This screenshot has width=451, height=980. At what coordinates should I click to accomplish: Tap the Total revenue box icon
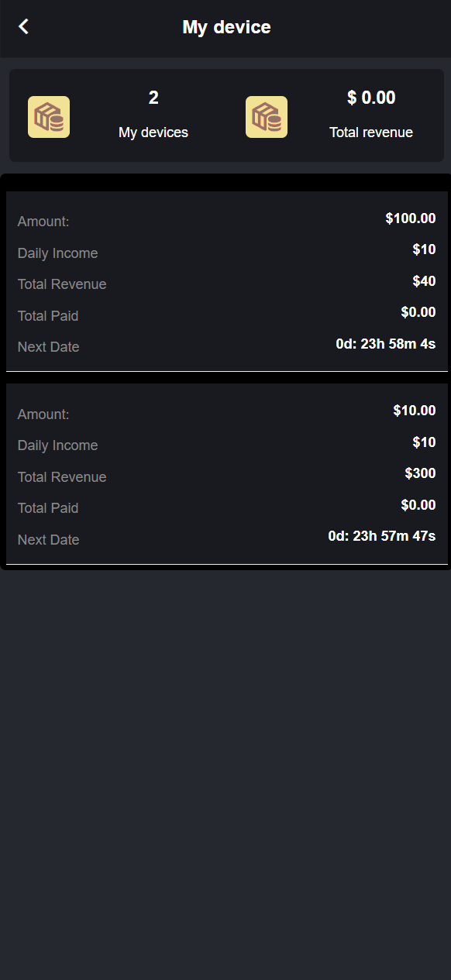267,117
